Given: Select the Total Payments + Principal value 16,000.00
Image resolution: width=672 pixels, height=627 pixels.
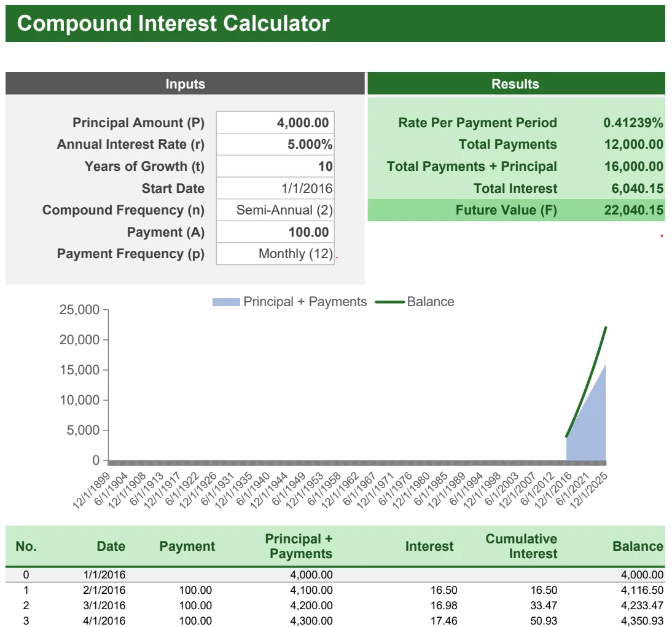Looking at the screenshot, I should [634, 167].
